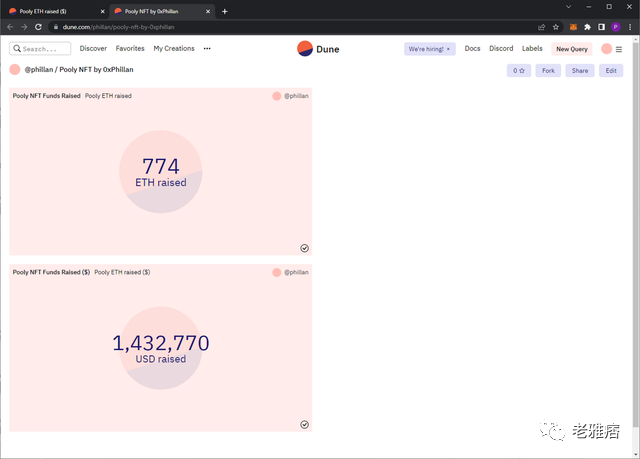Image resolution: width=640 pixels, height=459 pixels.
Task: Open My Creations
Action: (174, 49)
